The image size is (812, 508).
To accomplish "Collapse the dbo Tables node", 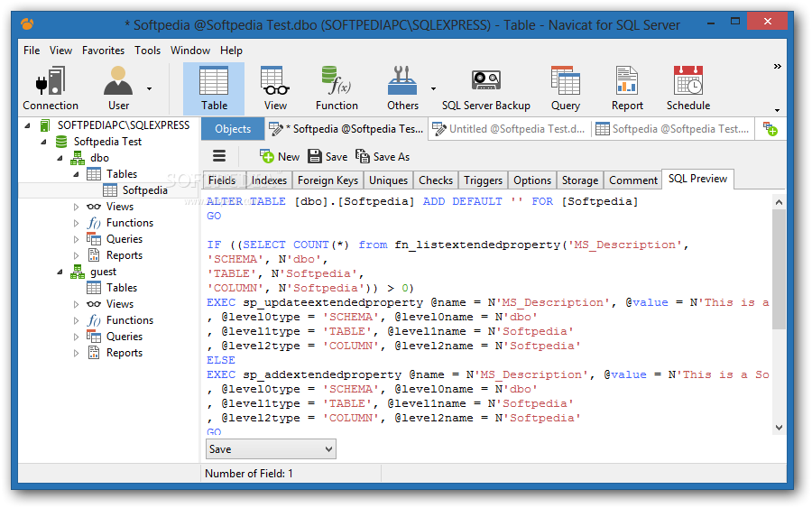I will [x=76, y=174].
